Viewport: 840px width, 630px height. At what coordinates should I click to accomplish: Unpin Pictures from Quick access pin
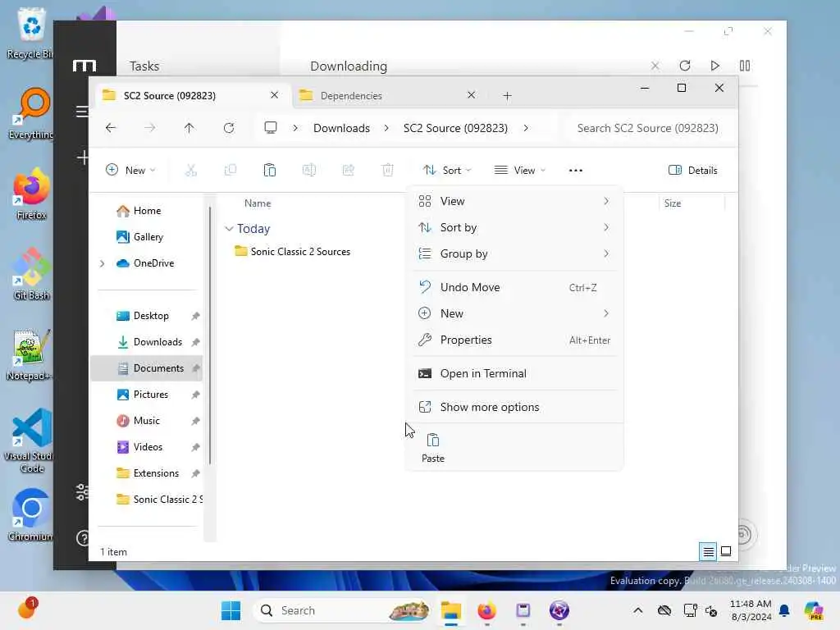click(x=195, y=395)
